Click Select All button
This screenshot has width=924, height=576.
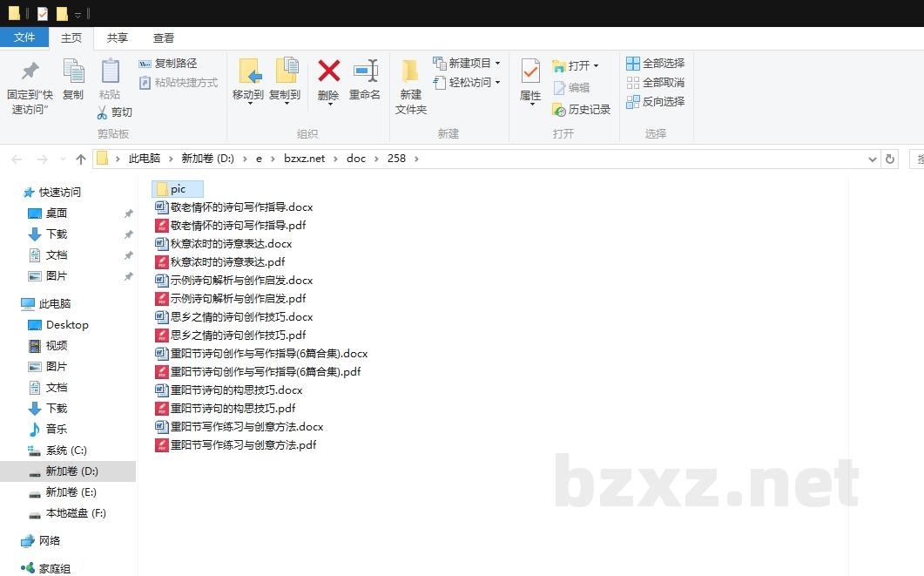tap(655, 64)
